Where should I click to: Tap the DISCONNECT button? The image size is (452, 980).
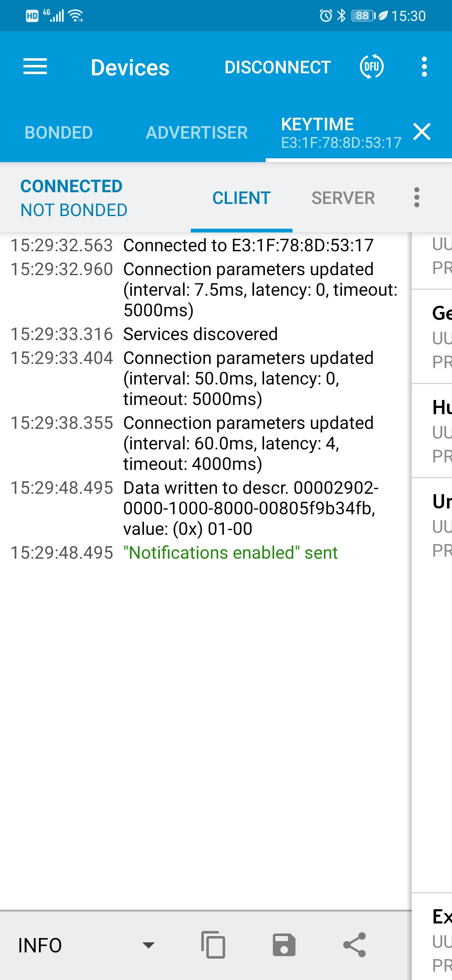coord(277,67)
